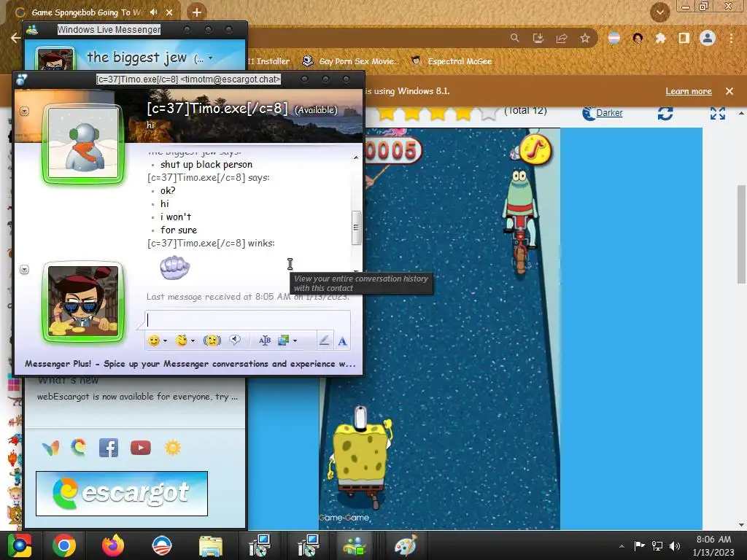Open the Espectral McGee bookmark
Screen dimensions: 747x560
pyautogui.click(x=451, y=61)
